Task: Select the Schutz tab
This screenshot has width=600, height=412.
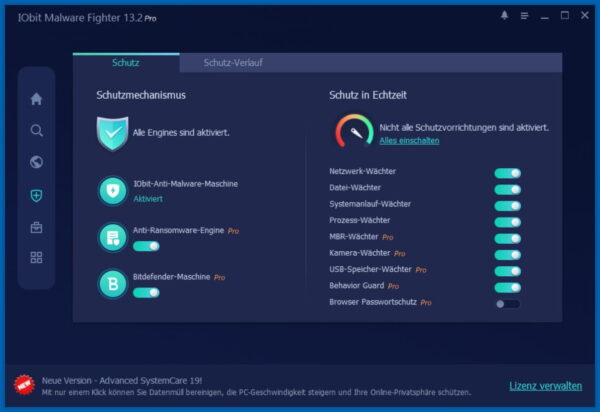Action: pyautogui.click(x=126, y=63)
